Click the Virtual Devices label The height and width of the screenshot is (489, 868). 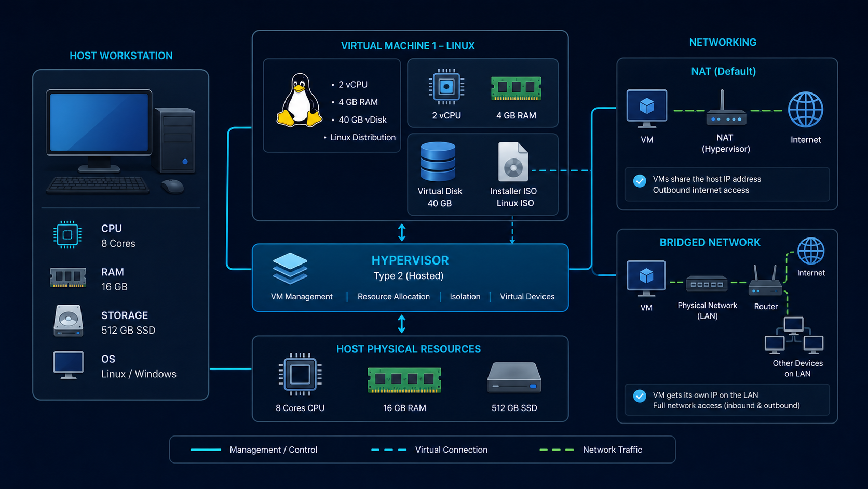[527, 297]
